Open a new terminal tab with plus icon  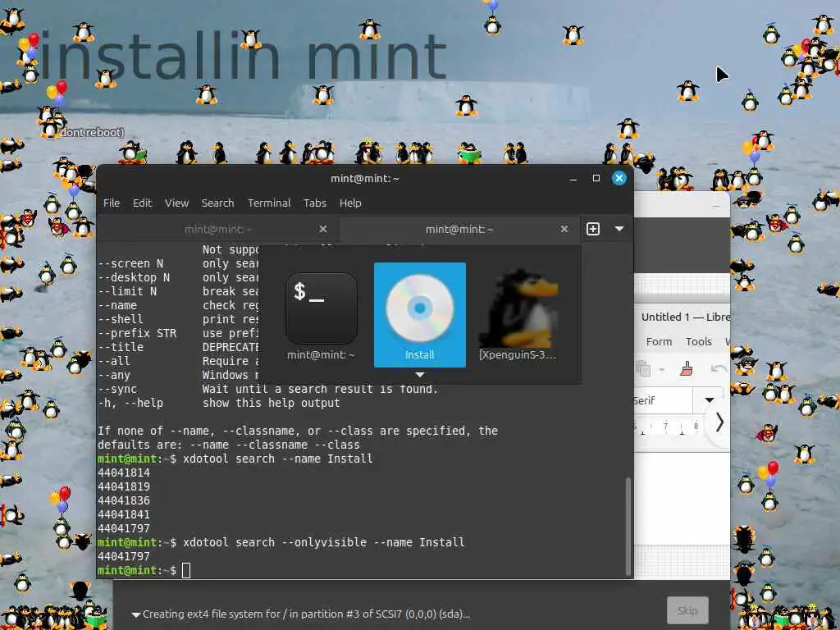click(593, 230)
